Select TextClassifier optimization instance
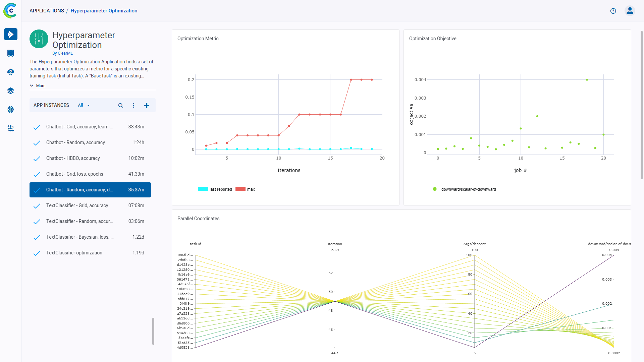This screenshot has height=362, width=644. tap(90, 253)
